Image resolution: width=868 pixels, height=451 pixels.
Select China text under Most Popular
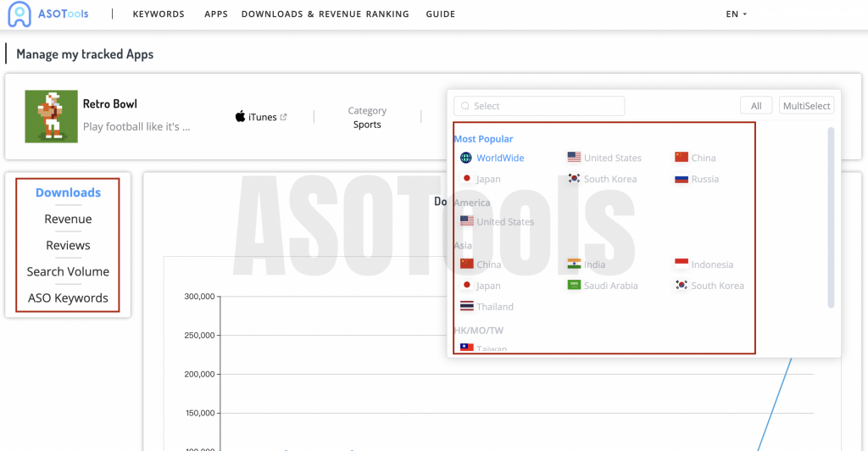(x=704, y=158)
